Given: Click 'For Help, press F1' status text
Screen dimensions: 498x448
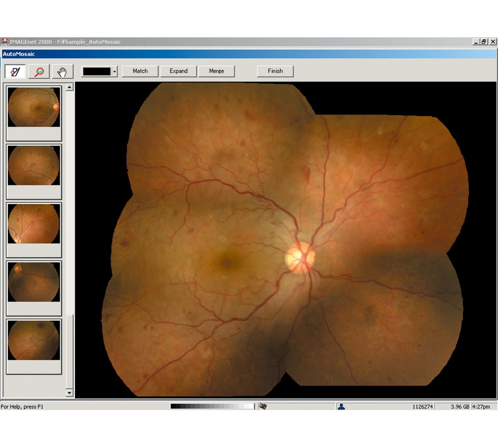Looking at the screenshot, I should (22, 407).
